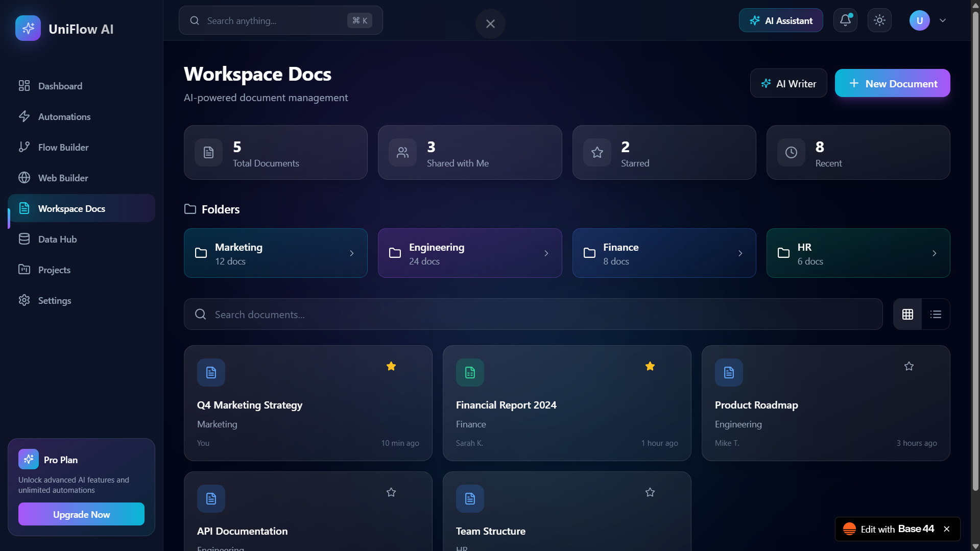This screenshot has height=551, width=980.
Task: Expand the Engineering folder
Action: pos(546,253)
